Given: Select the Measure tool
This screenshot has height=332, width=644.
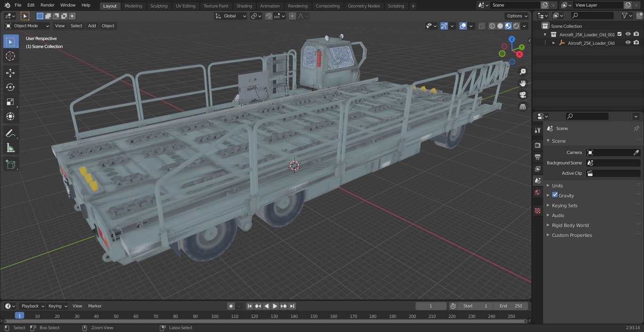Looking at the screenshot, I should coord(10,148).
